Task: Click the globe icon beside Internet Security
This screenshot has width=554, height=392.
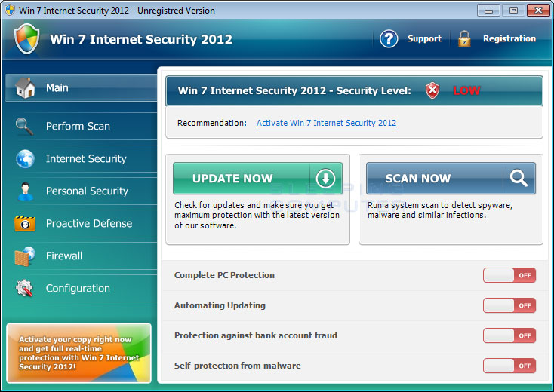Action: [x=25, y=158]
